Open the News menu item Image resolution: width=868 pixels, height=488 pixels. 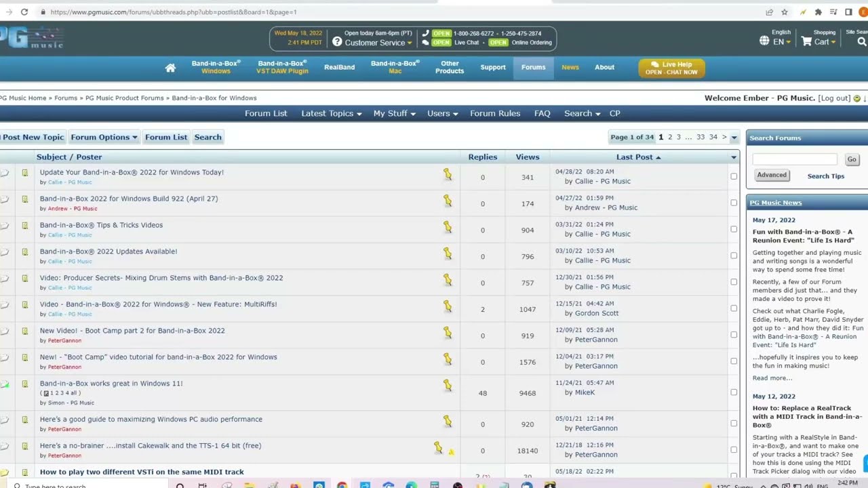click(x=570, y=67)
